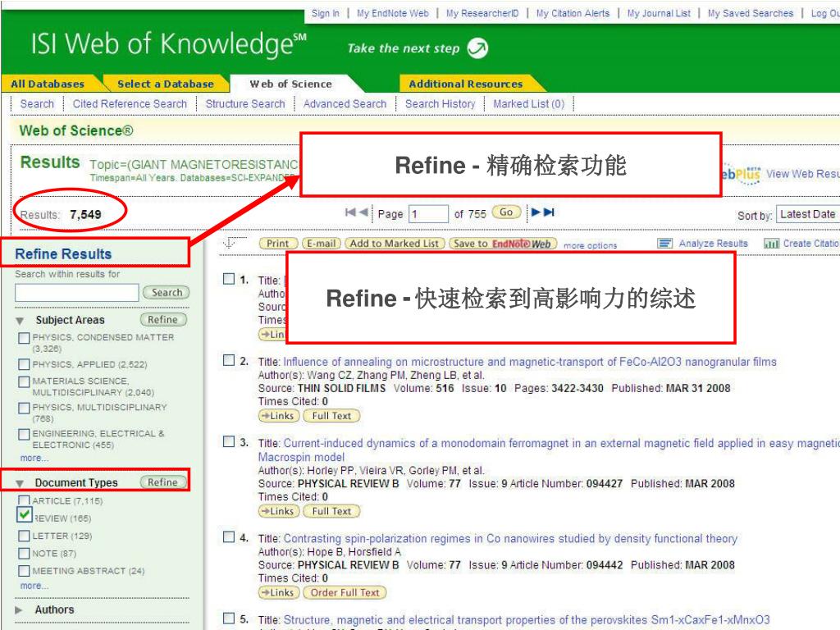This screenshot has width=840, height=630.
Task: Switch to the All Databases tab
Action: (48, 84)
